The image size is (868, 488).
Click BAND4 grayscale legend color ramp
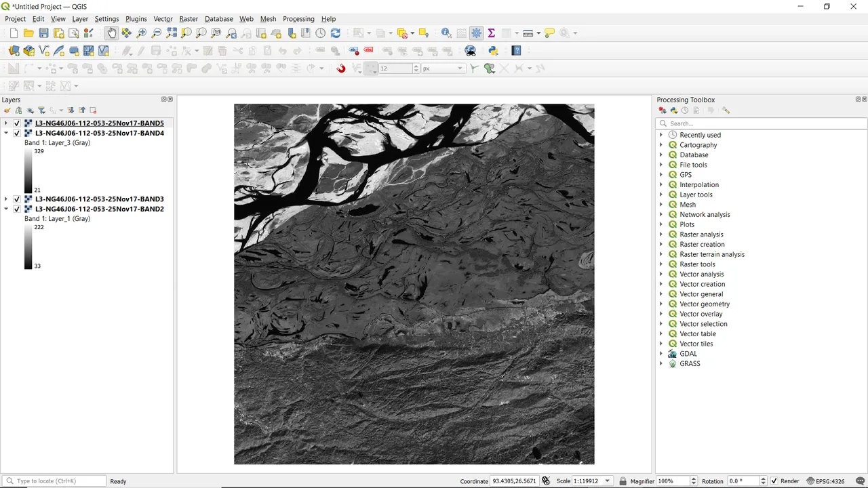point(28,171)
